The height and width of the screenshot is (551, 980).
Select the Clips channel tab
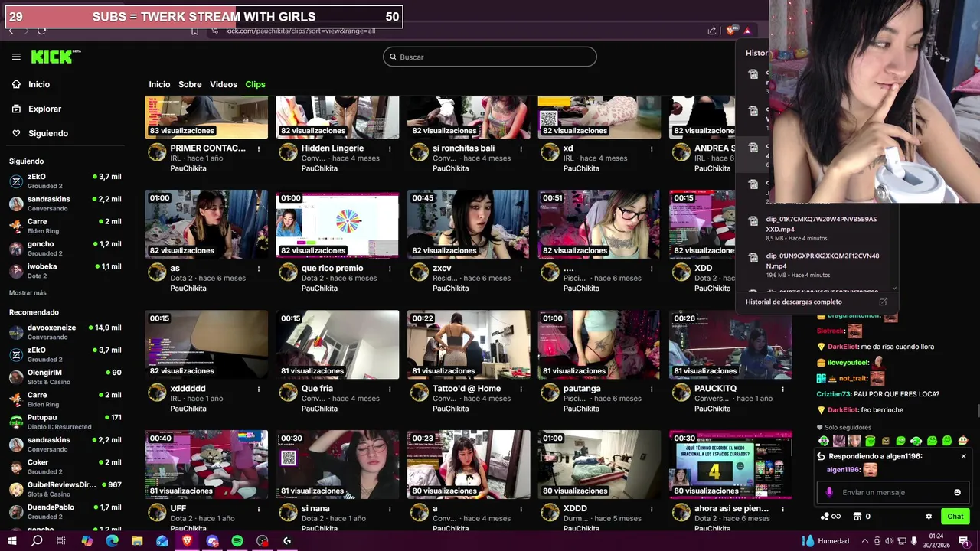click(255, 84)
